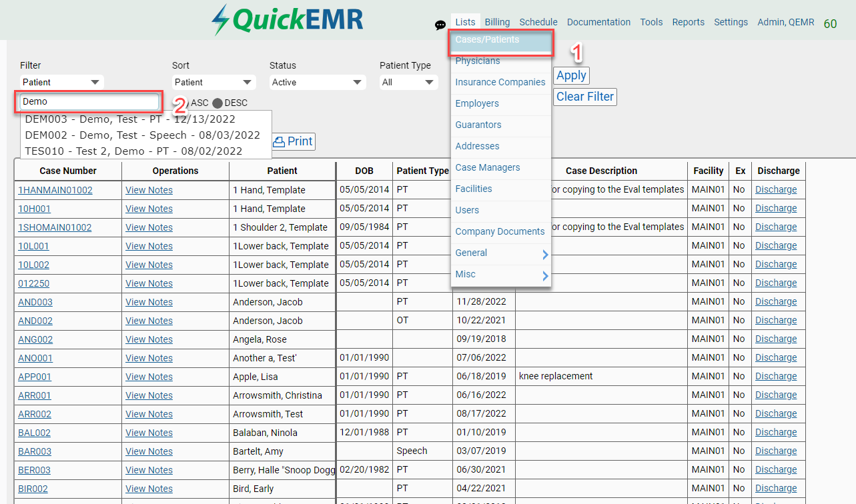Open case 1HANMAIN01002
This screenshot has width=856, height=504.
pos(55,190)
